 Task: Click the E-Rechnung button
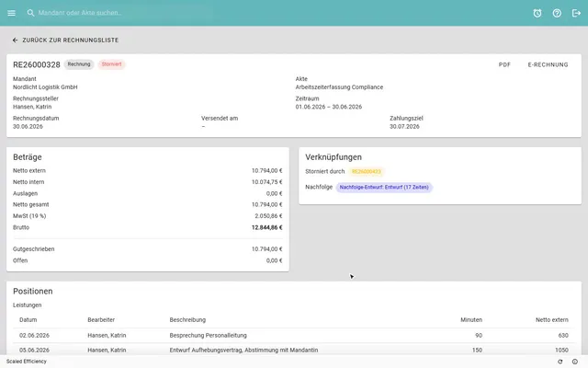pyautogui.click(x=548, y=64)
